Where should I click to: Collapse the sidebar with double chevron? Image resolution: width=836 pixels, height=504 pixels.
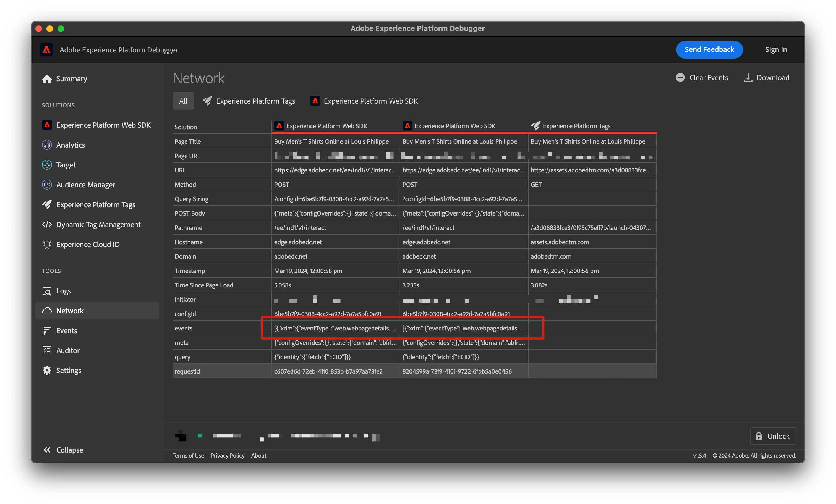[x=47, y=450]
